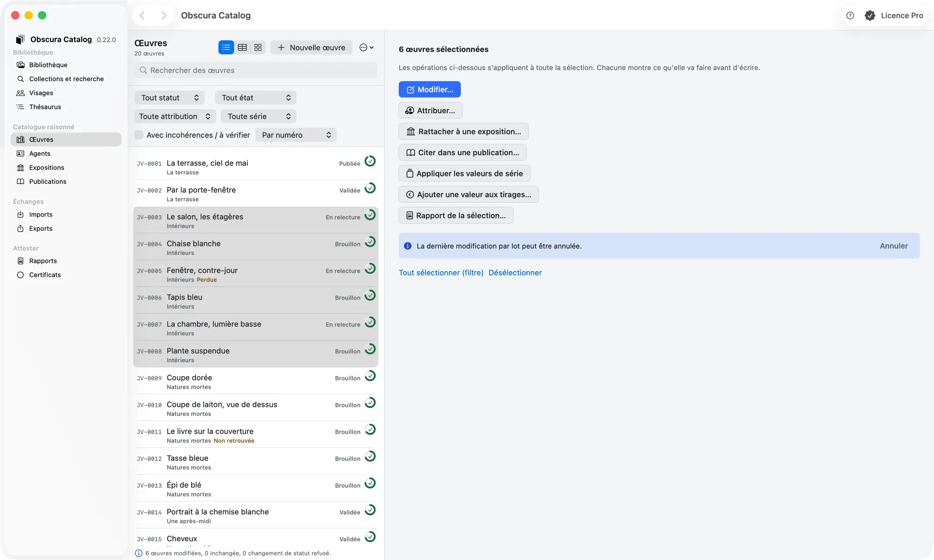Go to Agents in the sidebar
This screenshot has width=934, height=560.
point(66,154)
